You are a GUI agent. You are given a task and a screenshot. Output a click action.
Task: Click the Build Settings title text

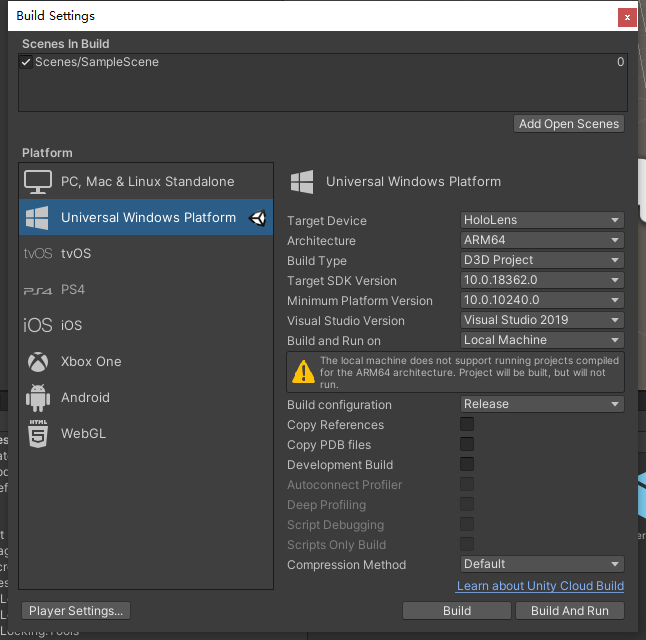point(56,16)
